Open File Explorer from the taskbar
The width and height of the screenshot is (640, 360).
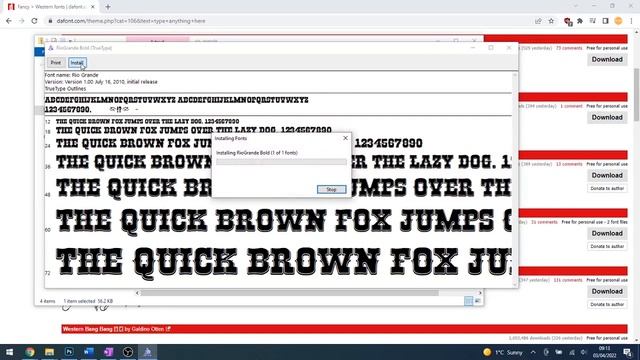[x=49, y=352]
